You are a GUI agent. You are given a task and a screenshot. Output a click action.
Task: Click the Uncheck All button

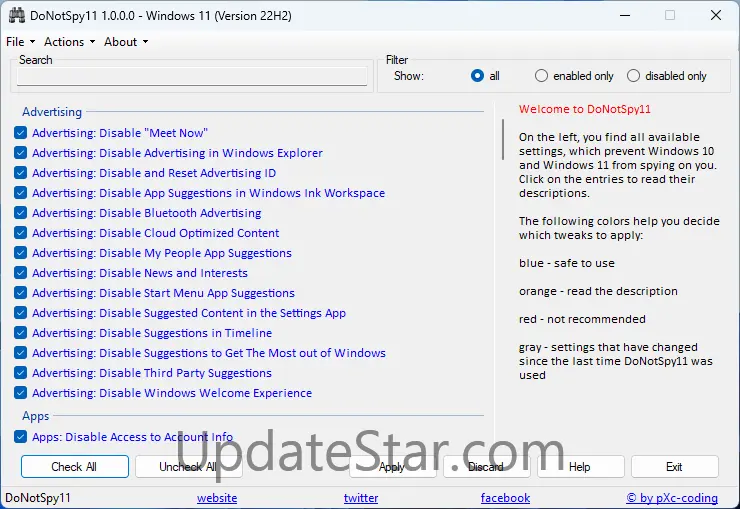(x=188, y=467)
